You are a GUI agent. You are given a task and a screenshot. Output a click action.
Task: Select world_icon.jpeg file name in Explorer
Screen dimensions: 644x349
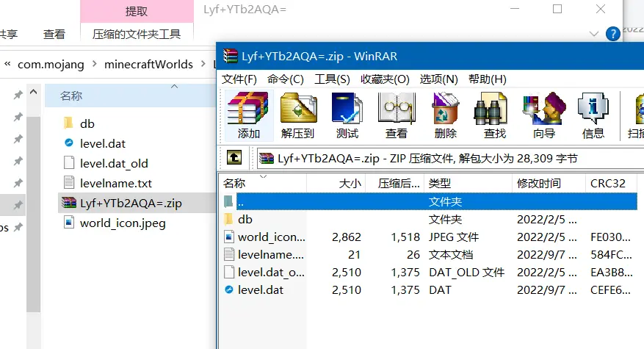click(x=123, y=223)
